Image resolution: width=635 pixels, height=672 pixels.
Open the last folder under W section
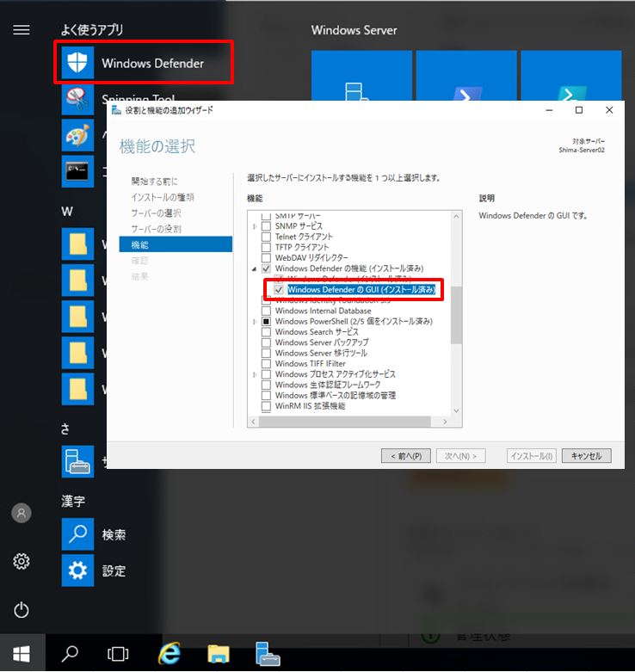click(77, 389)
